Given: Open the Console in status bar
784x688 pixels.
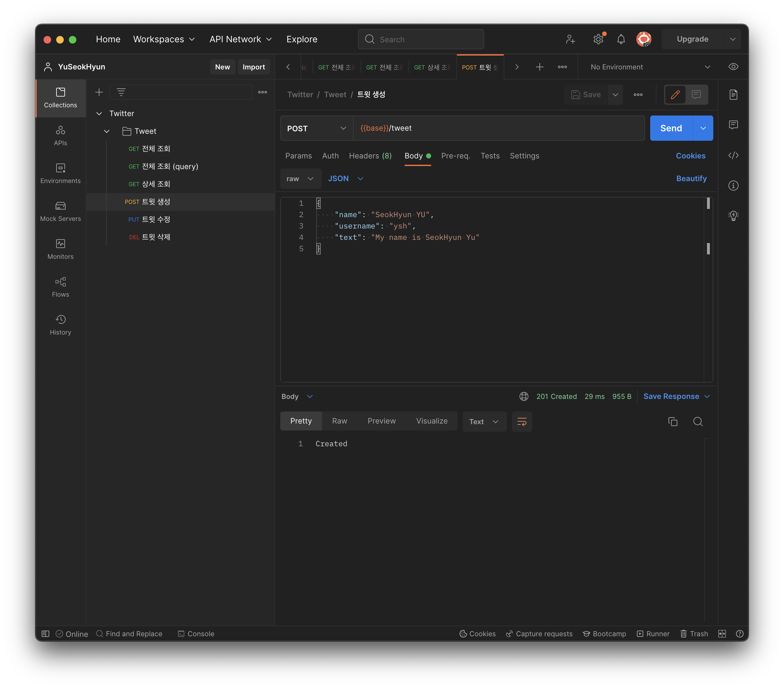Looking at the screenshot, I should [x=196, y=633].
